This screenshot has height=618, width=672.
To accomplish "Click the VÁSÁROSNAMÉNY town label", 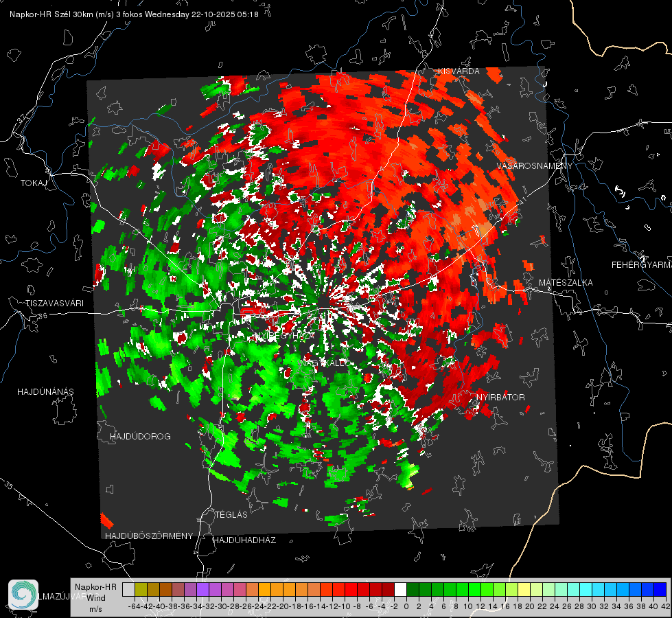I will [535, 166].
